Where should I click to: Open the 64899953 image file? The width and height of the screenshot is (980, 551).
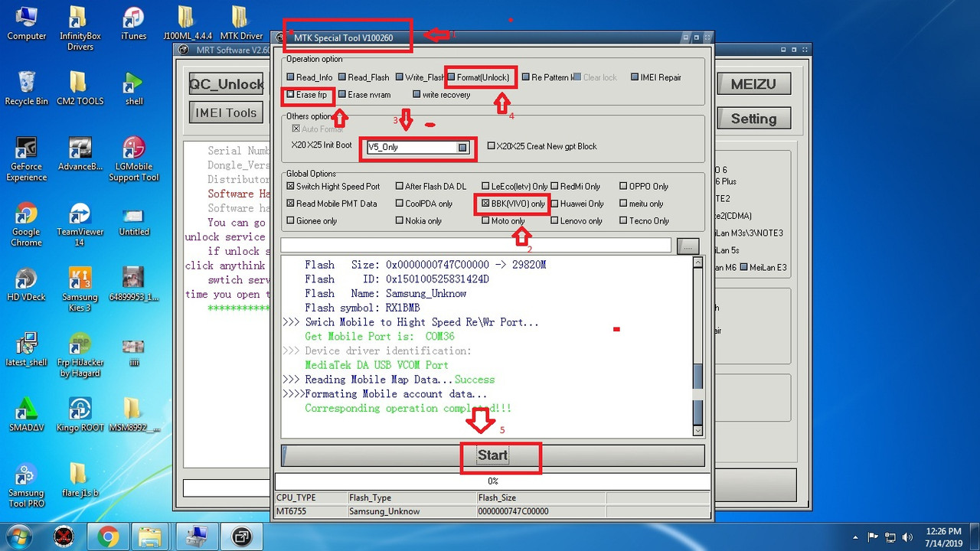click(x=134, y=284)
